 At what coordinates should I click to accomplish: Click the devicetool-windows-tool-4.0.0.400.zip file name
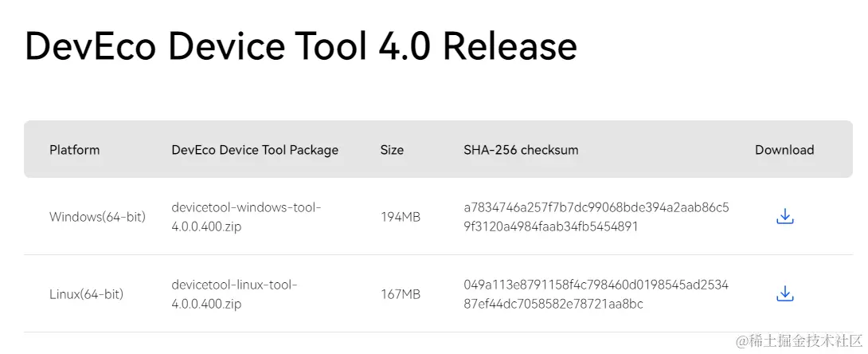pos(246,217)
